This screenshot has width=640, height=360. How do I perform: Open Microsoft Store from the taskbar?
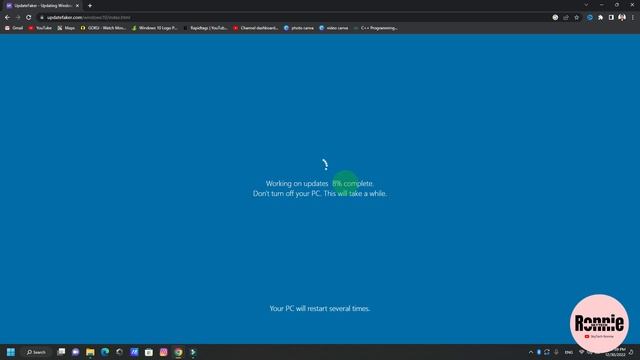pyautogui.click(x=149, y=352)
